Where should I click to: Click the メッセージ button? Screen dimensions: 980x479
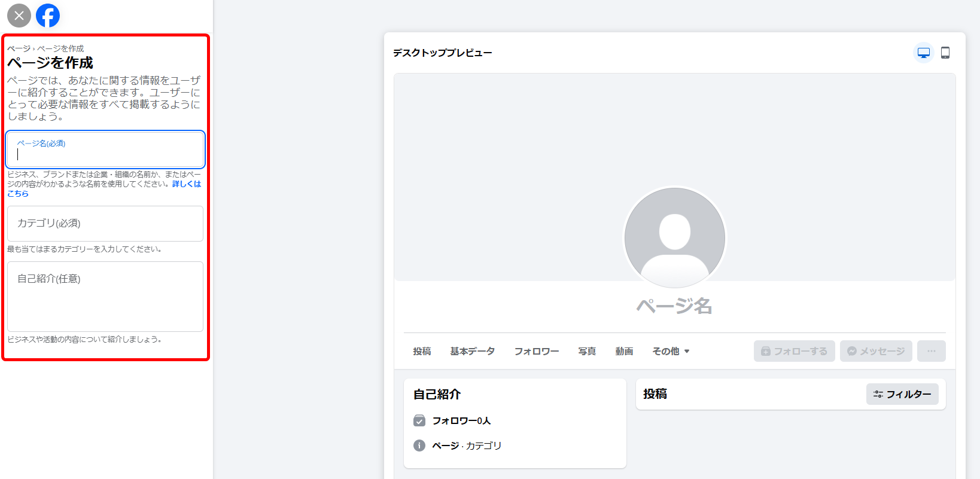pyautogui.click(x=876, y=351)
